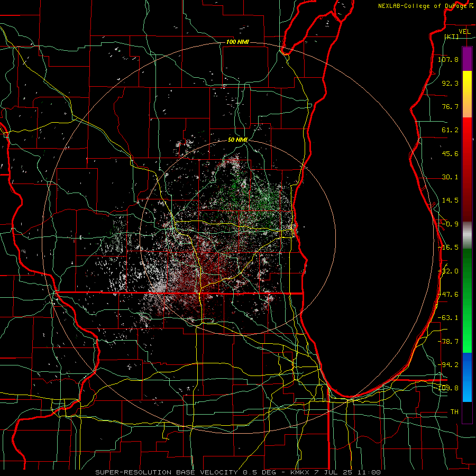Click the SUPER-RESOLUTION BASE VELOCITY caption words
This screenshot has height=476, width=476.
167,472
